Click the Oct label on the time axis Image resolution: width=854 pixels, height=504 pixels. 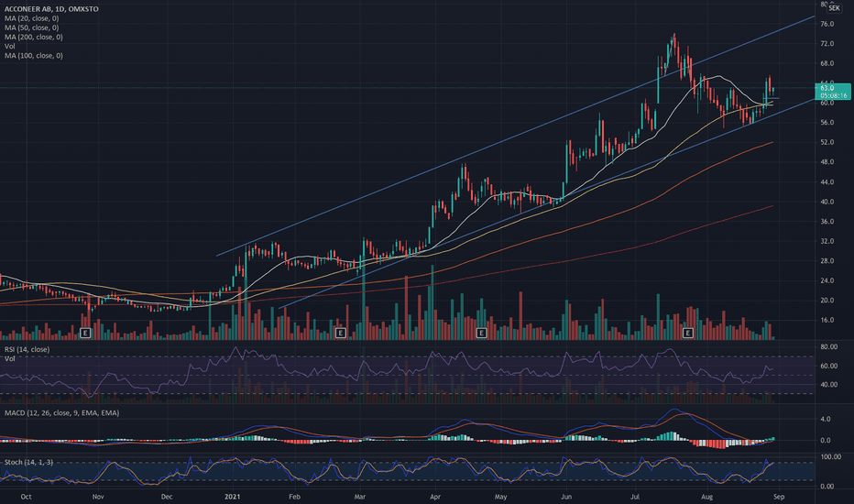coord(26,497)
